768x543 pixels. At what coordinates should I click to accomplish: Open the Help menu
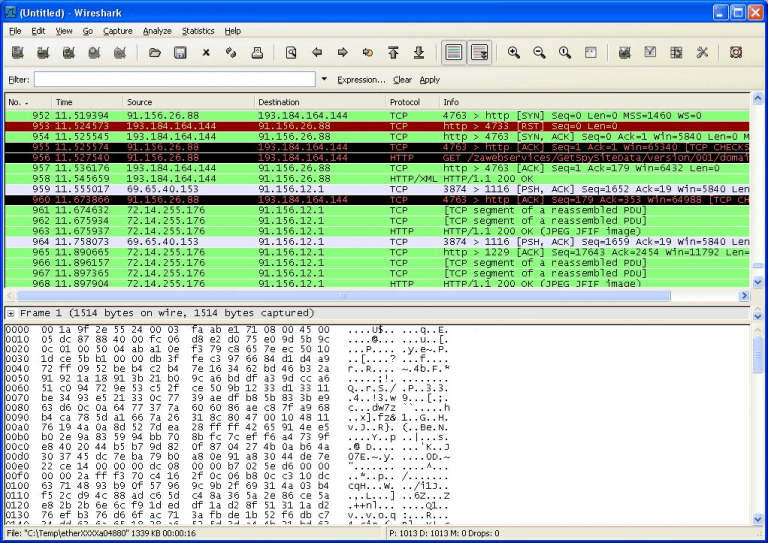point(233,31)
